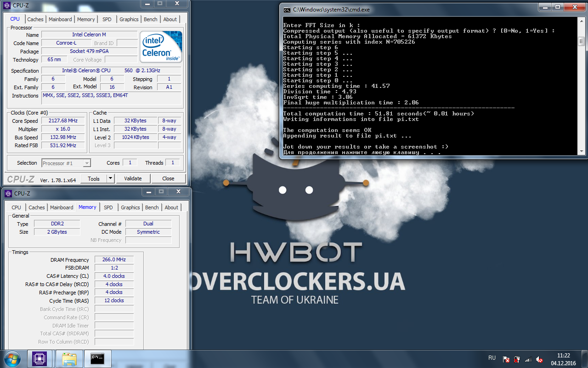The width and height of the screenshot is (588, 368).
Task: Select CPU tab in bottom CPU-Z window
Action: 17,207
